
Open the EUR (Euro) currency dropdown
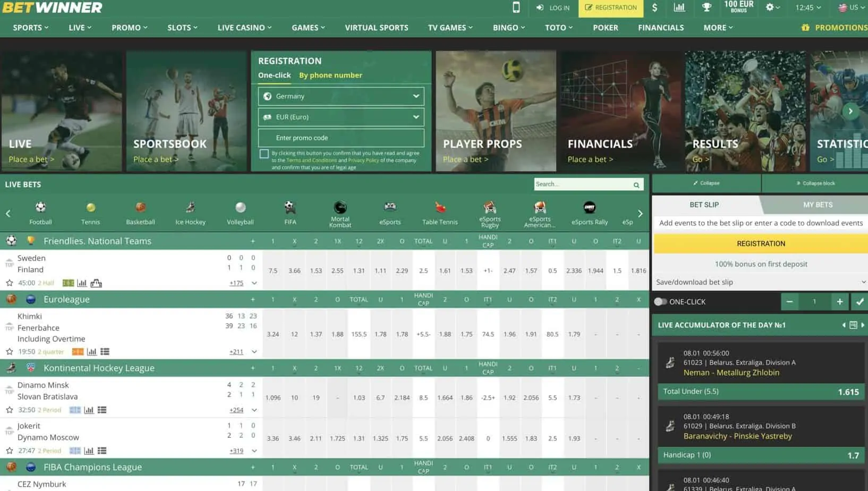(x=341, y=117)
